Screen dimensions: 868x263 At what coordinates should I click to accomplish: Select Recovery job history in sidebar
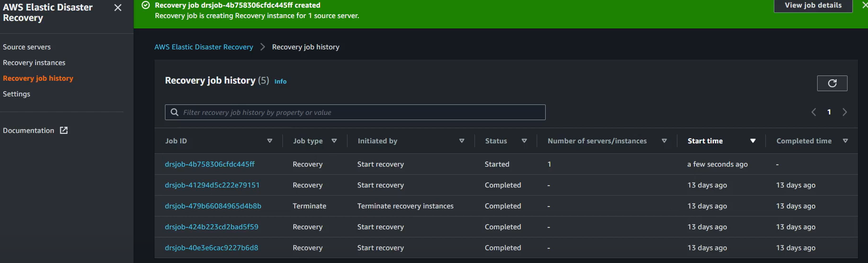pyautogui.click(x=38, y=78)
